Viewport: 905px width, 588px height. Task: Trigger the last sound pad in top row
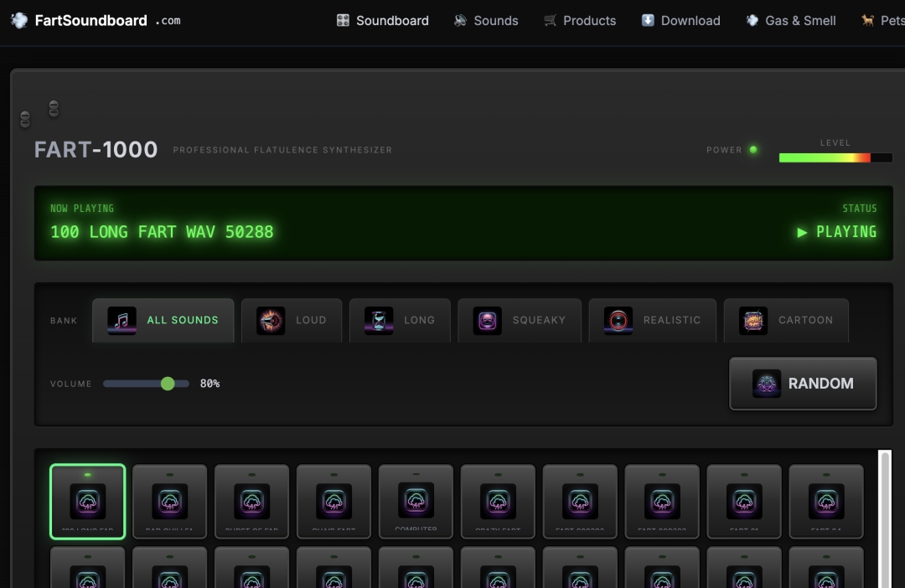pos(826,502)
